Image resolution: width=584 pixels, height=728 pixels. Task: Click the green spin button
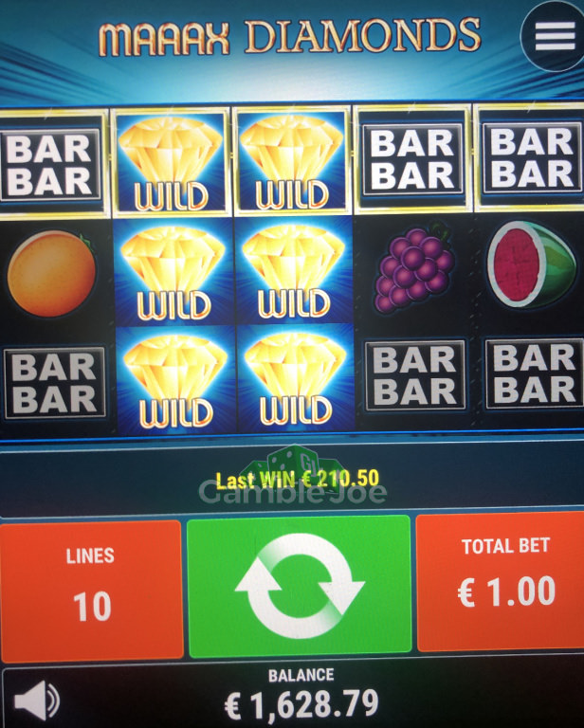[299, 586]
